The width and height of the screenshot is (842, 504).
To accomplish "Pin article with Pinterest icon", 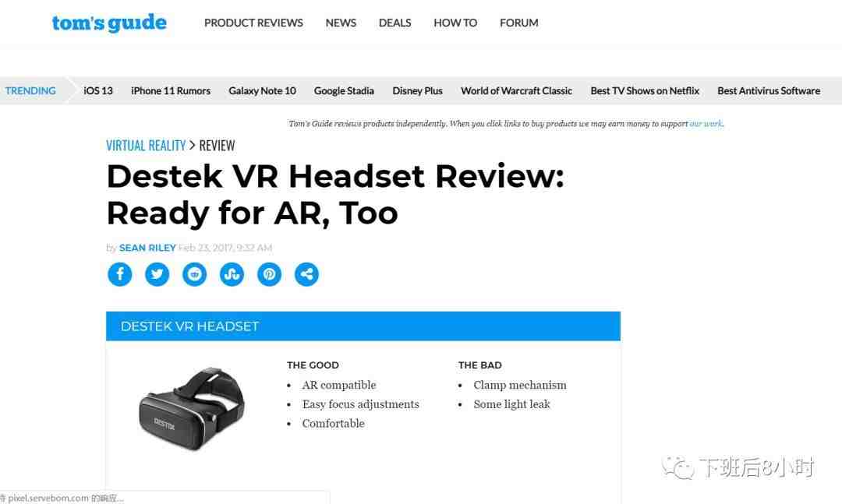I will point(269,274).
